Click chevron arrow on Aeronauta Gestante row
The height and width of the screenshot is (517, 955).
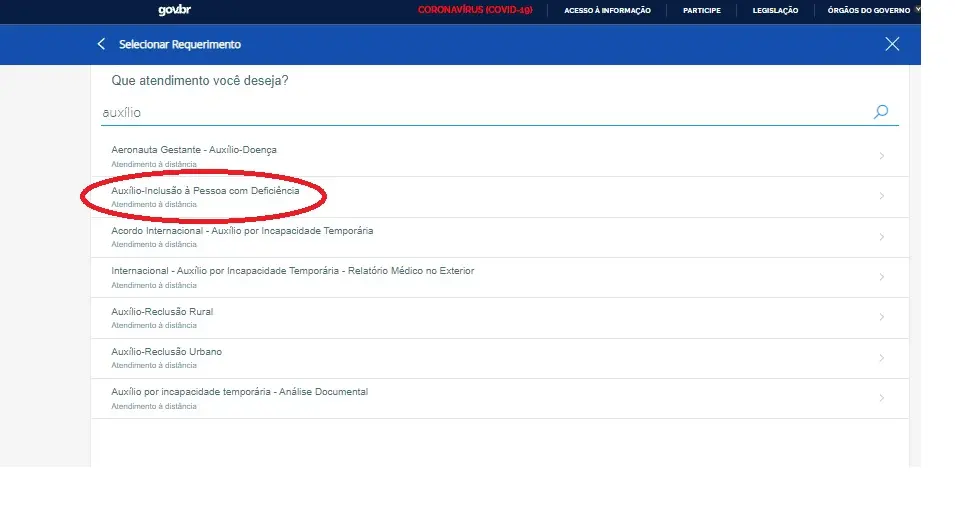tap(881, 156)
